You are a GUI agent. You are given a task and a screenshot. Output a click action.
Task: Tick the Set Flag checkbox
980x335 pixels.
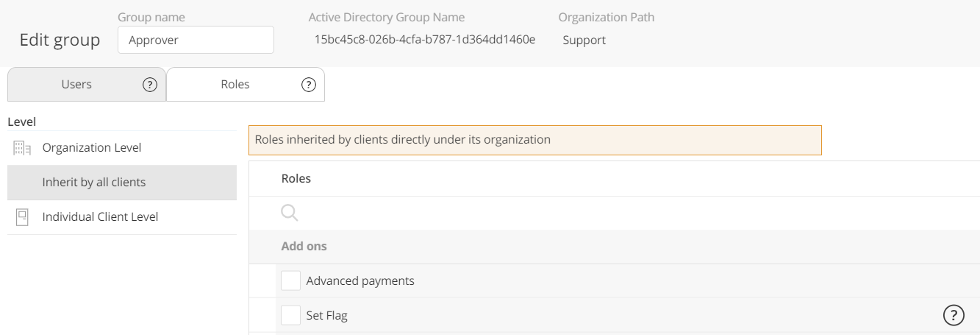[x=291, y=316]
